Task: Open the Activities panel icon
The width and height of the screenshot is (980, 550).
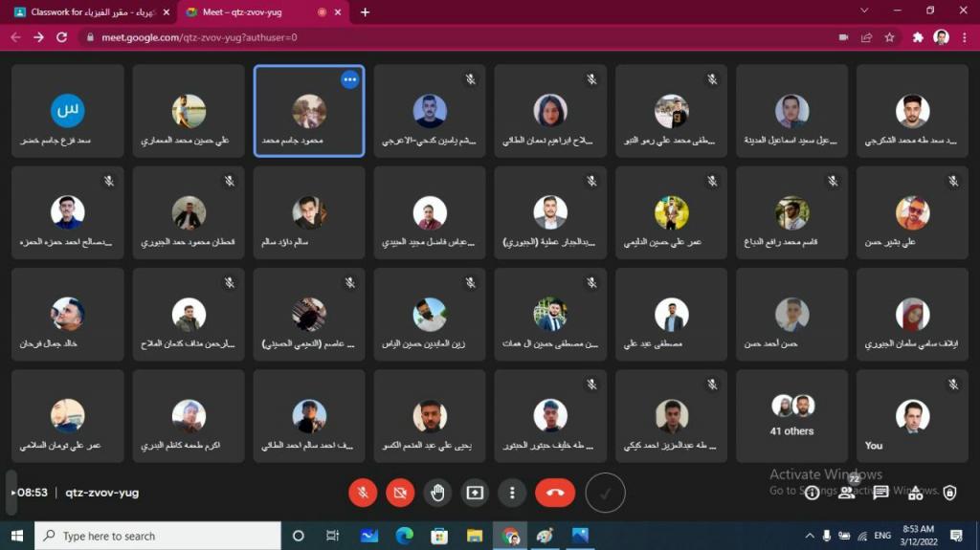Action: pos(915,493)
